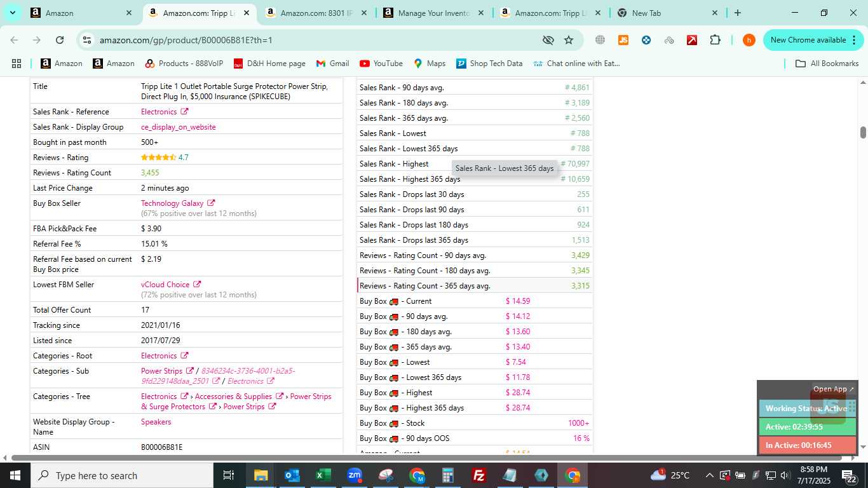Open the orange JS extension

coord(623,40)
